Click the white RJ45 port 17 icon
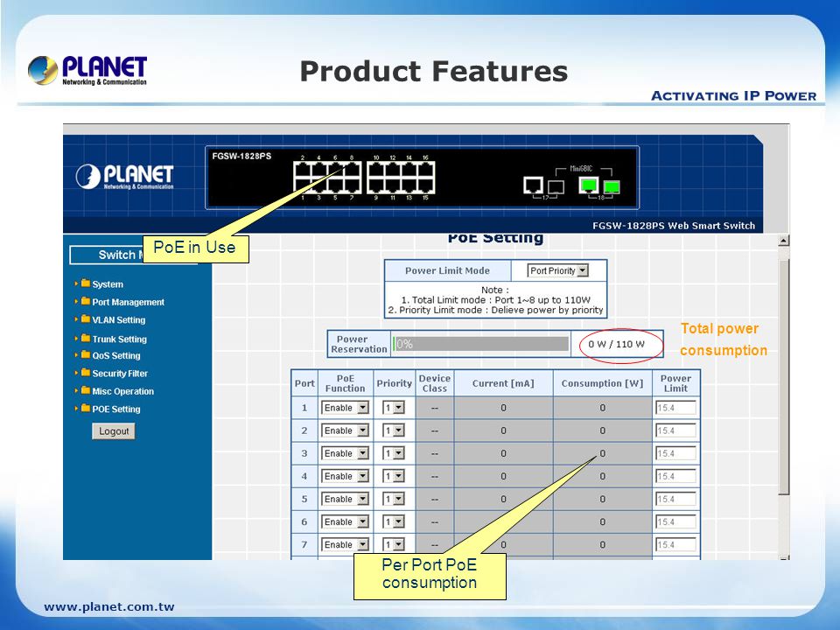The height and width of the screenshot is (630, 840). [533, 185]
